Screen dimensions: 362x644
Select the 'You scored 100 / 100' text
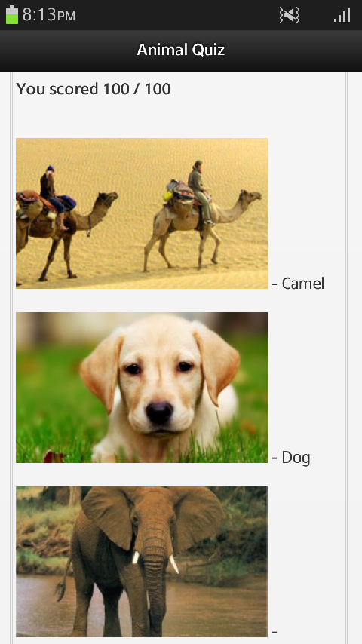pos(94,89)
